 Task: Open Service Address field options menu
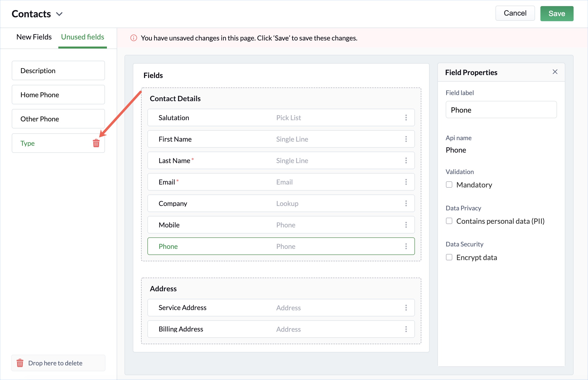406,308
